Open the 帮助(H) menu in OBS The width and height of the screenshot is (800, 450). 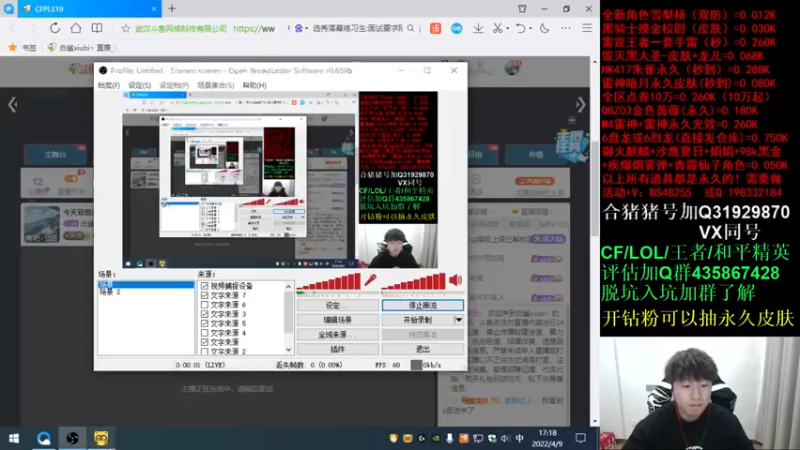[254, 85]
